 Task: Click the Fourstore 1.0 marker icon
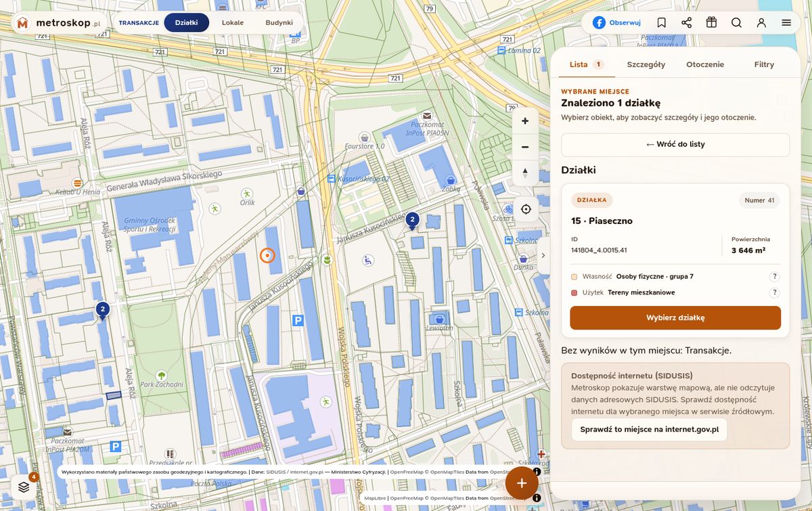click(x=364, y=136)
